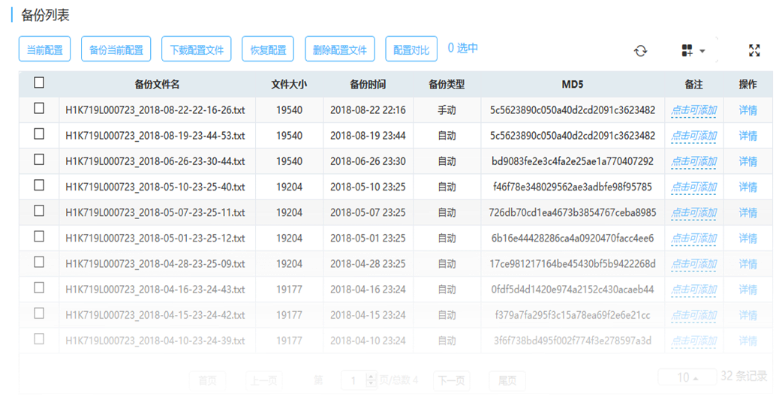Open 详情 for the 2018-05-10 23:25 backup
This screenshot has height=399, width=779.
tap(748, 187)
